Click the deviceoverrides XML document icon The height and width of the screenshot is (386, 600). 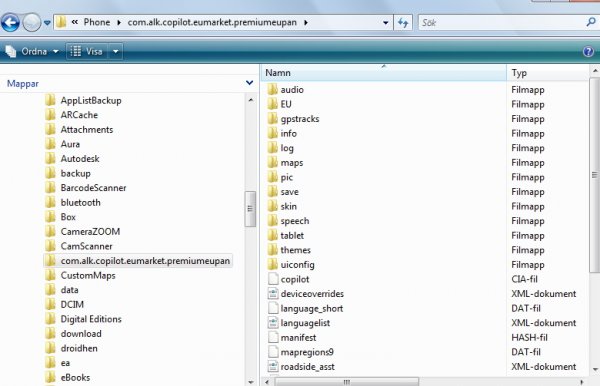click(273, 293)
